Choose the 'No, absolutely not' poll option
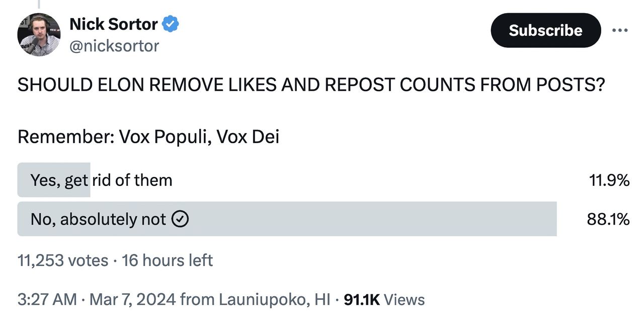 coord(98,219)
